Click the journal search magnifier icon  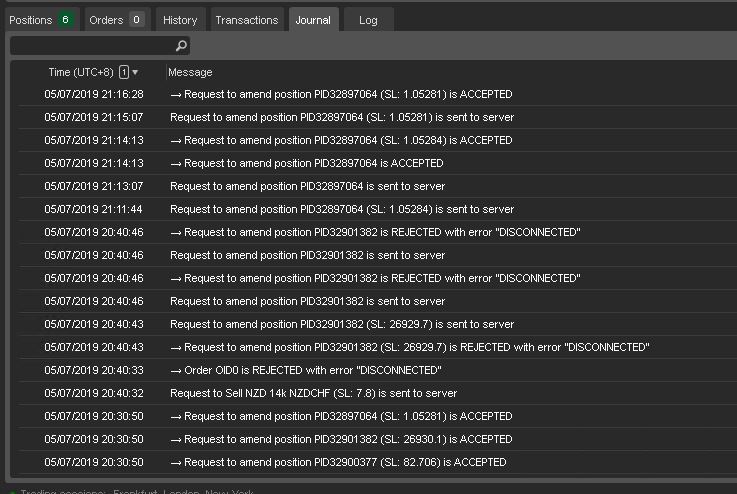tap(181, 46)
